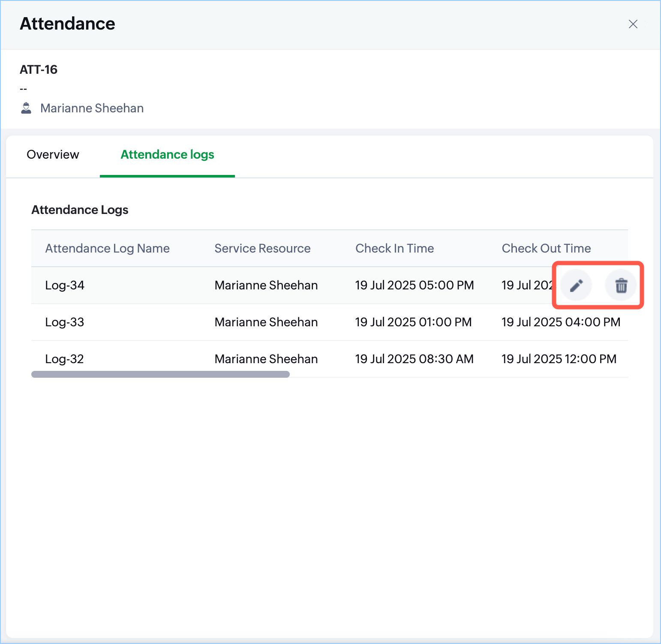This screenshot has height=644, width=661.
Task: Click the Attendance Log Name column header
Action: click(107, 248)
